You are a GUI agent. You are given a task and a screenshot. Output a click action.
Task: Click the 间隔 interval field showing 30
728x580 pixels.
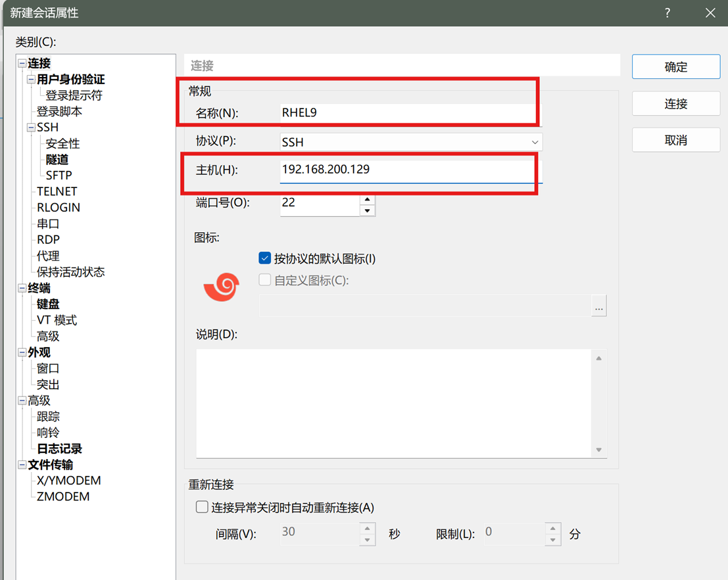320,534
